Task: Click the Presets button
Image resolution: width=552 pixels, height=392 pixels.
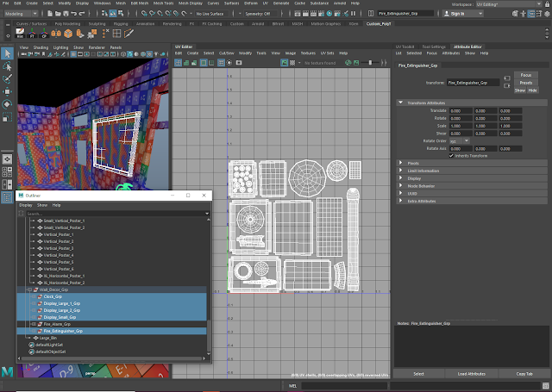Action: (525, 83)
